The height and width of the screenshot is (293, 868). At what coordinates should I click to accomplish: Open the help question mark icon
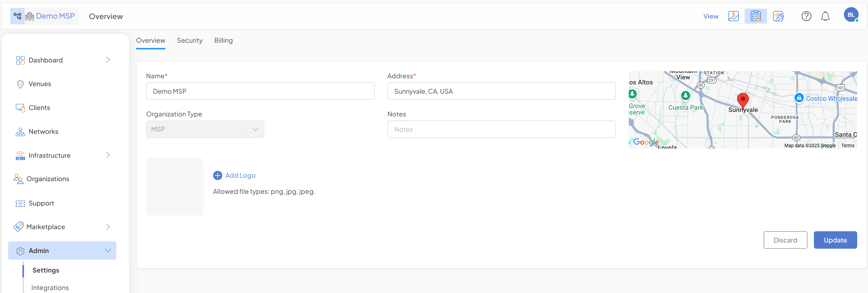point(806,16)
